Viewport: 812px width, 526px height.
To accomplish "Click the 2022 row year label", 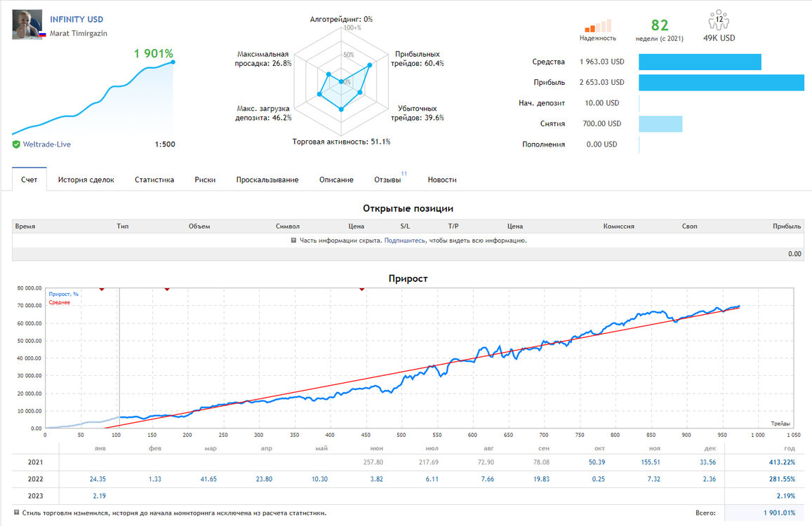I will point(35,480).
